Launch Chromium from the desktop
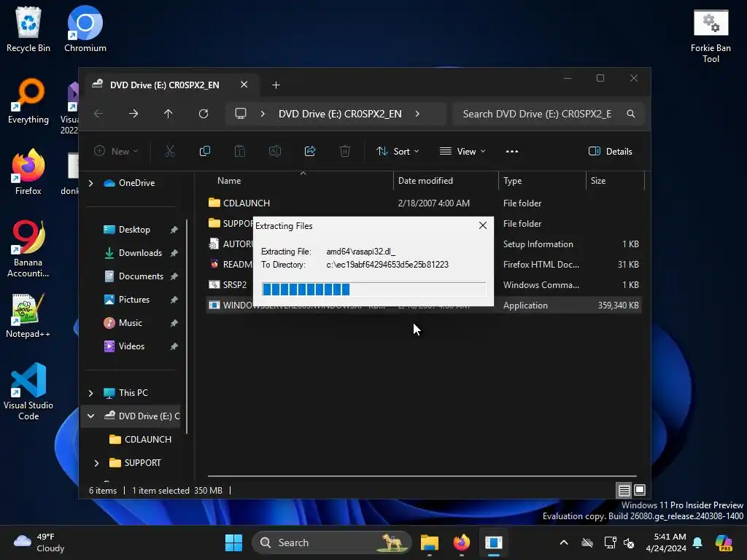The width and height of the screenshot is (747, 560). click(x=85, y=29)
